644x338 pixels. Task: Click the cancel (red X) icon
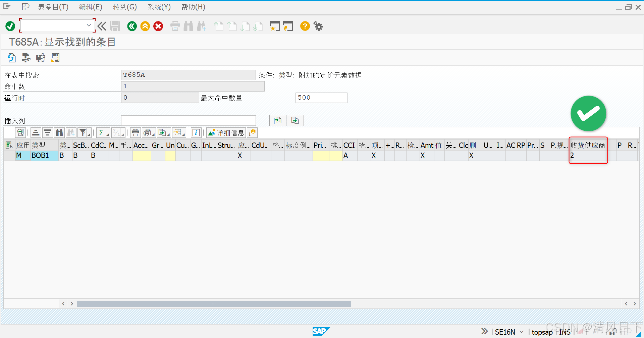pos(158,26)
